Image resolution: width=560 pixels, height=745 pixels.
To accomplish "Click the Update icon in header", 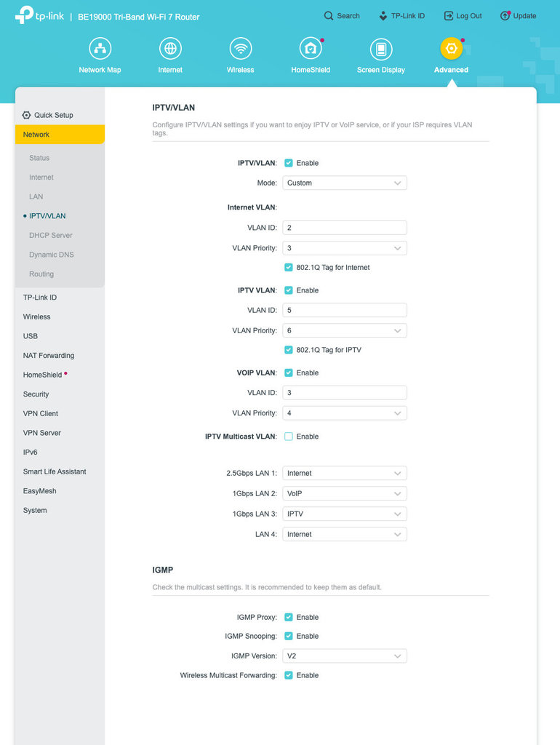I will coord(505,16).
